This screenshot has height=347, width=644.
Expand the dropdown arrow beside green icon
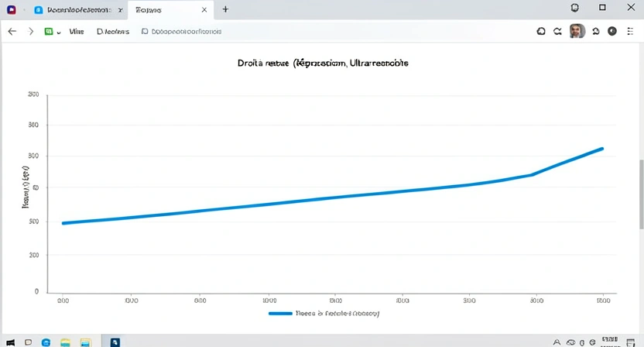coord(59,32)
